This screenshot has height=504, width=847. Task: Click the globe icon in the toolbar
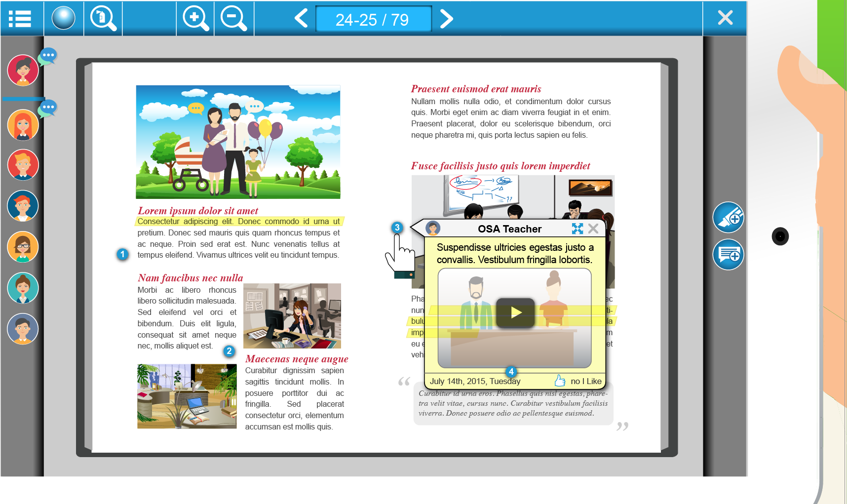coord(64,19)
